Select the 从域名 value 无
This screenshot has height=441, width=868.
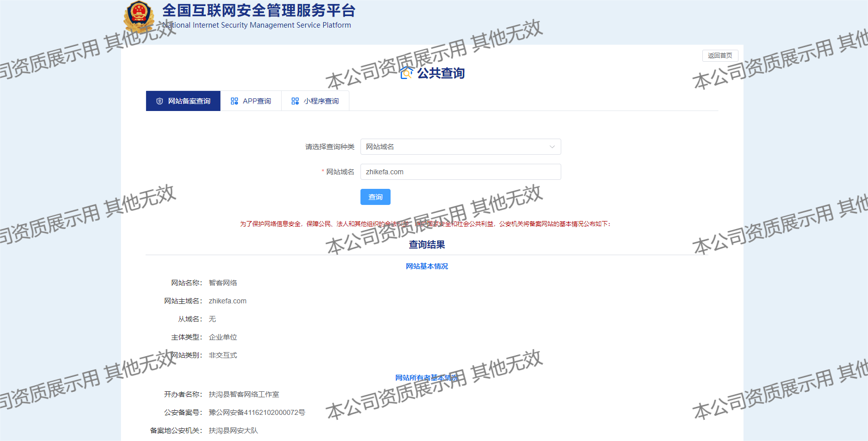click(x=212, y=319)
